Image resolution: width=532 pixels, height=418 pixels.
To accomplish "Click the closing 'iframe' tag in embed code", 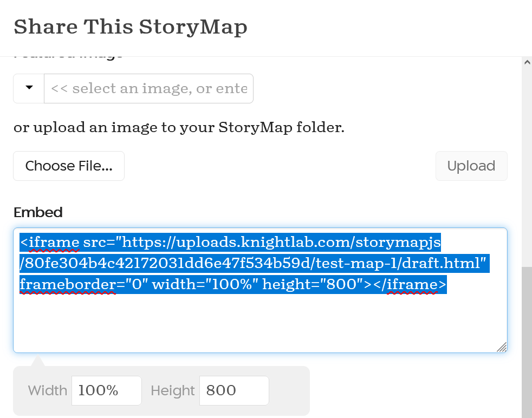I will (x=412, y=284).
